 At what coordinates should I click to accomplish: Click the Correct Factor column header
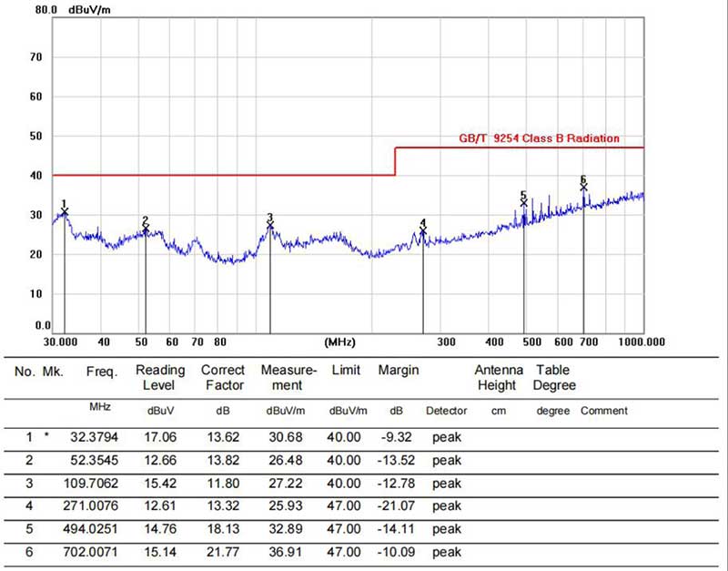[222, 377]
